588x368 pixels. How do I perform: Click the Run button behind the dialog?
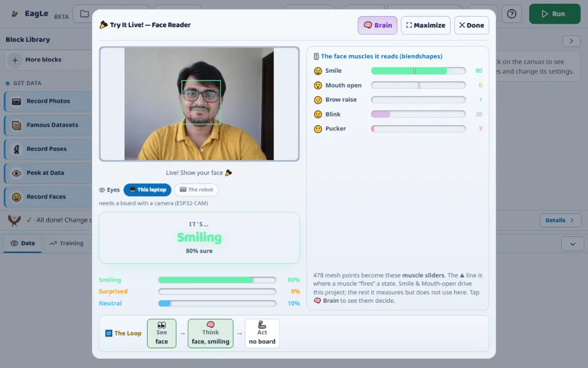coord(555,14)
